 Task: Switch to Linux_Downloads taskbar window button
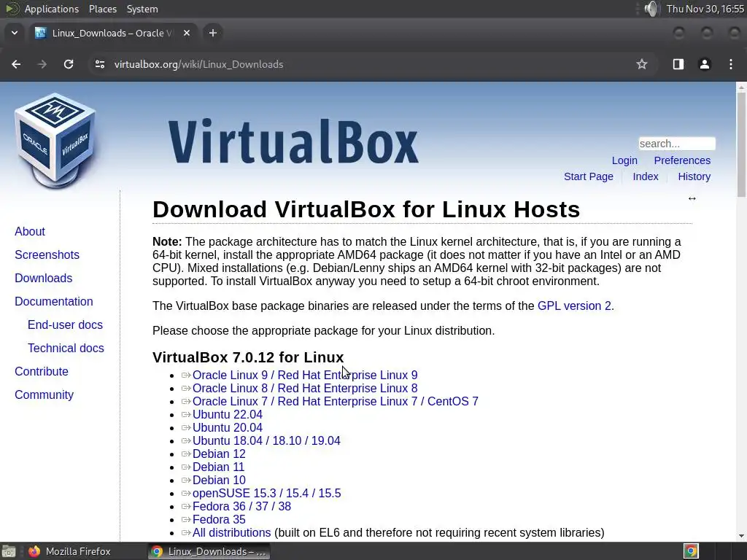[x=209, y=551]
